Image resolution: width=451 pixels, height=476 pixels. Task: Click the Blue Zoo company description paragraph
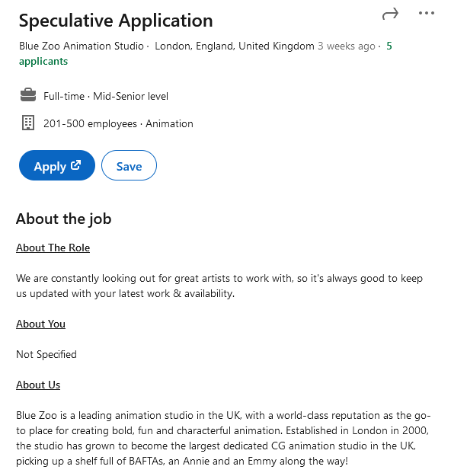(223, 439)
